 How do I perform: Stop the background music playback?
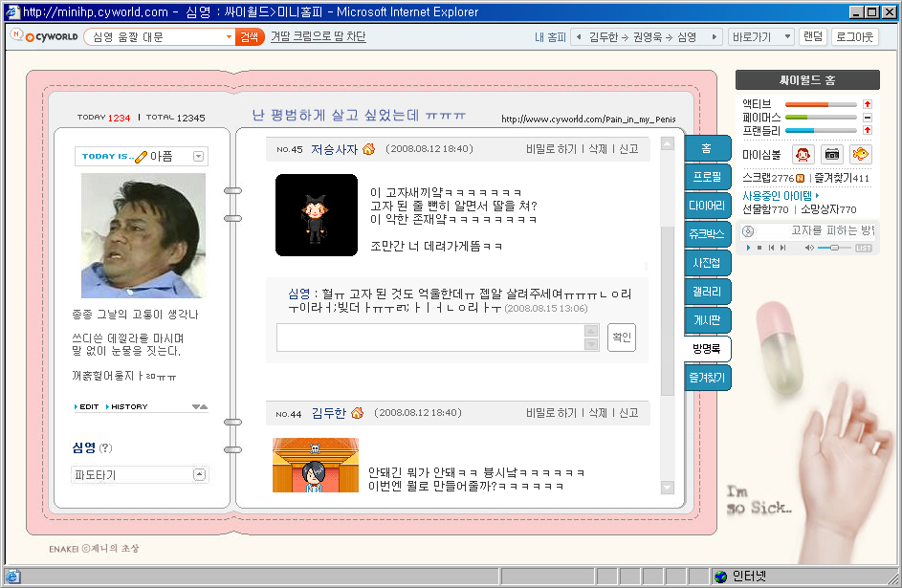point(759,248)
